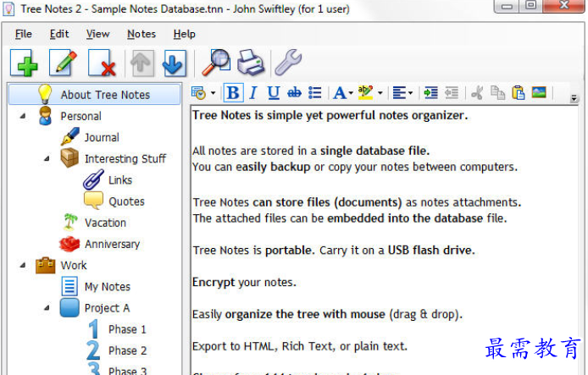588x375 pixels.
Task: Select the Links note
Action: (120, 180)
